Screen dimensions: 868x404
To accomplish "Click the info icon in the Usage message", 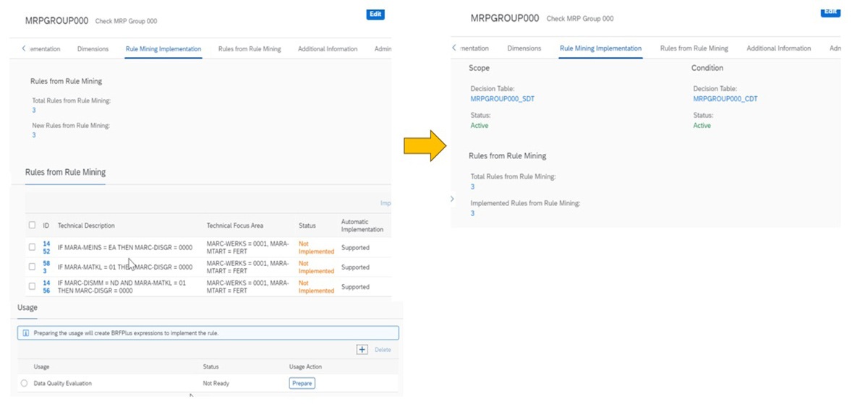I will (25, 333).
